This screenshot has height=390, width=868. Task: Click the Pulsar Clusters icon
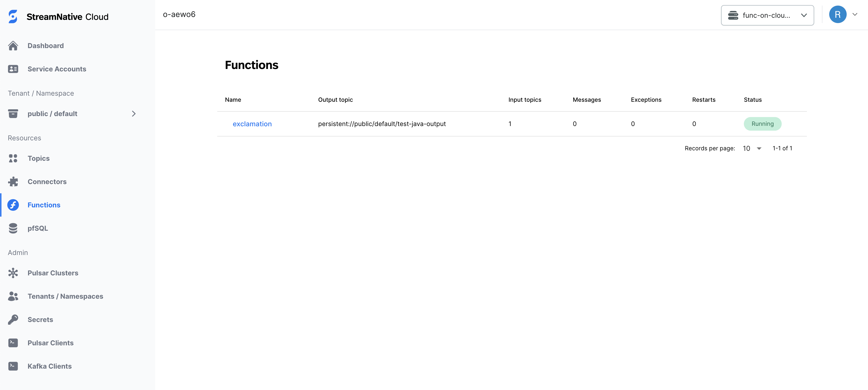click(x=13, y=273)
